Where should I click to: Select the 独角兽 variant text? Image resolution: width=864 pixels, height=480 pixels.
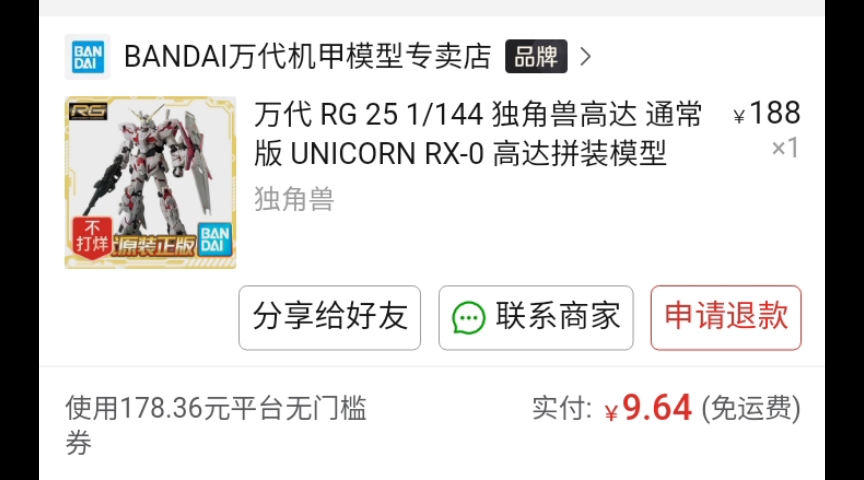294,199
